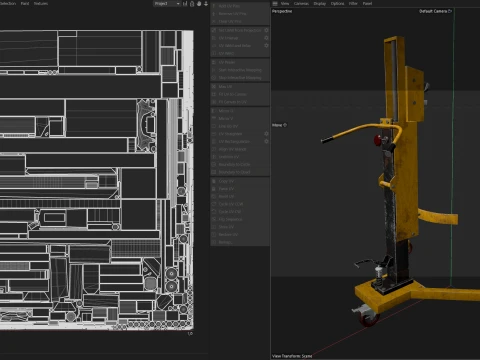480x360 pixels.
Task: Click the Boundary to Quad icon
Action: [214, 172]
